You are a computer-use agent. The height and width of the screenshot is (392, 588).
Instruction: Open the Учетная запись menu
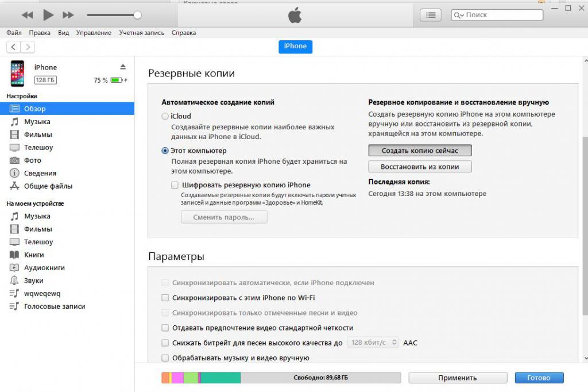pyautogui.click(x=142, y=33)
